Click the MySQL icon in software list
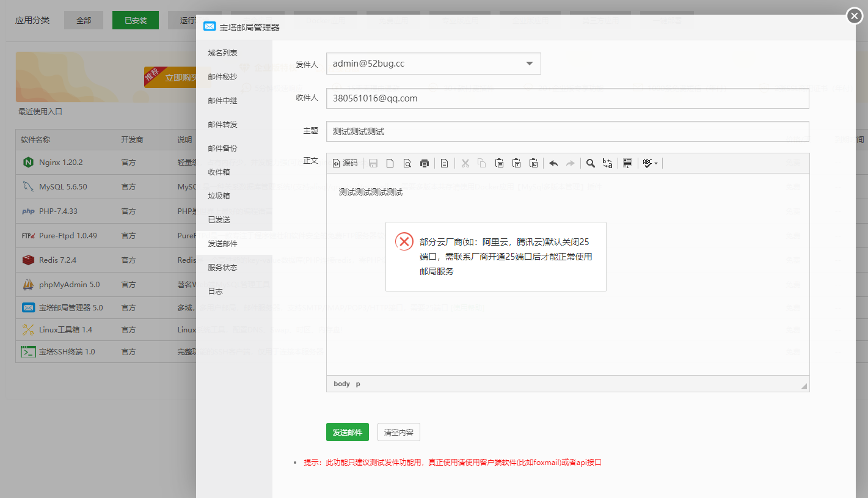 pyautogui.click(x=27, y=186)
